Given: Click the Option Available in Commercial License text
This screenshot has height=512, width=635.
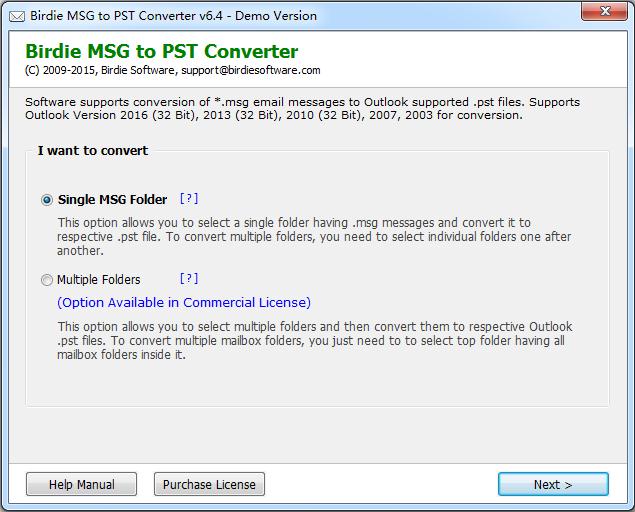Looking at the screenshot, I should (x=184, y=303).
